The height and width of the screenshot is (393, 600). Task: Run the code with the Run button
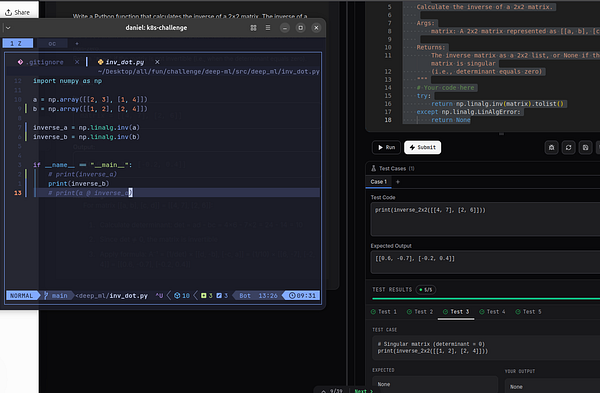coord(386,147)
